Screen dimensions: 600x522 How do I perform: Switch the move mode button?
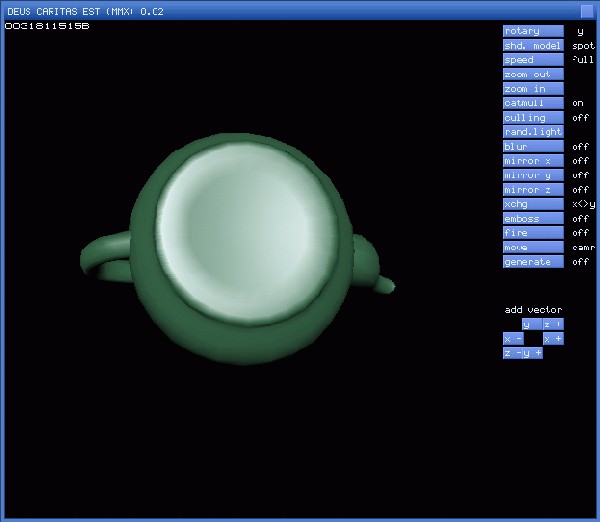533,247
